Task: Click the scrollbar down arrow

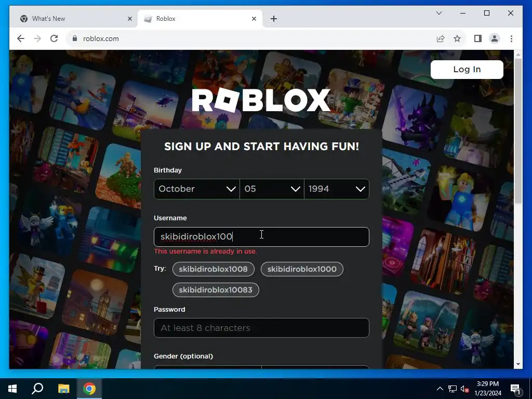Action: 518,364
